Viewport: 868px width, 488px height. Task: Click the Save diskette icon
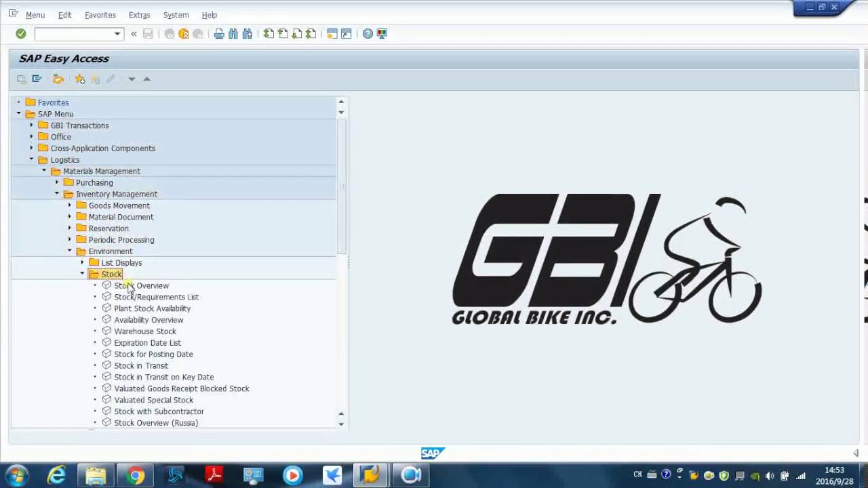(x=148, y=33)
